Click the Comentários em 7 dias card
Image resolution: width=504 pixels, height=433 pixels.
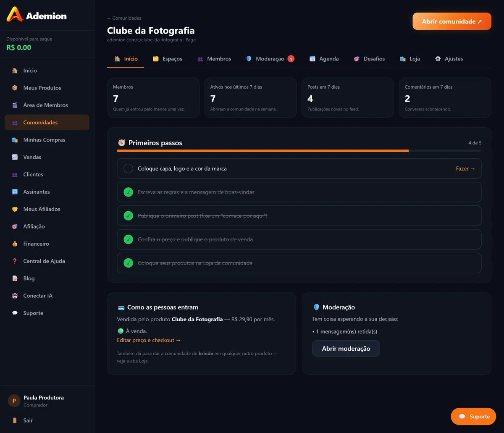tap(445, 97)
